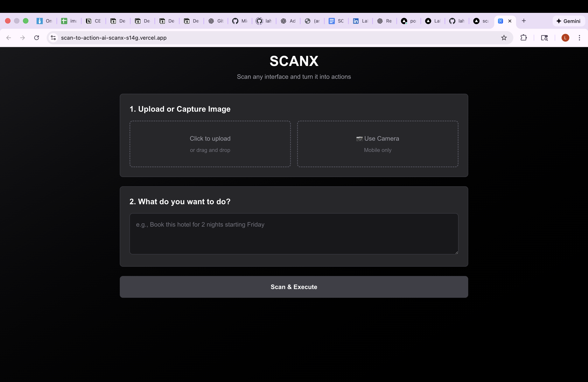Select the Use Camera option
Viewport: 588px width, 382px height.
click(377, 144)
